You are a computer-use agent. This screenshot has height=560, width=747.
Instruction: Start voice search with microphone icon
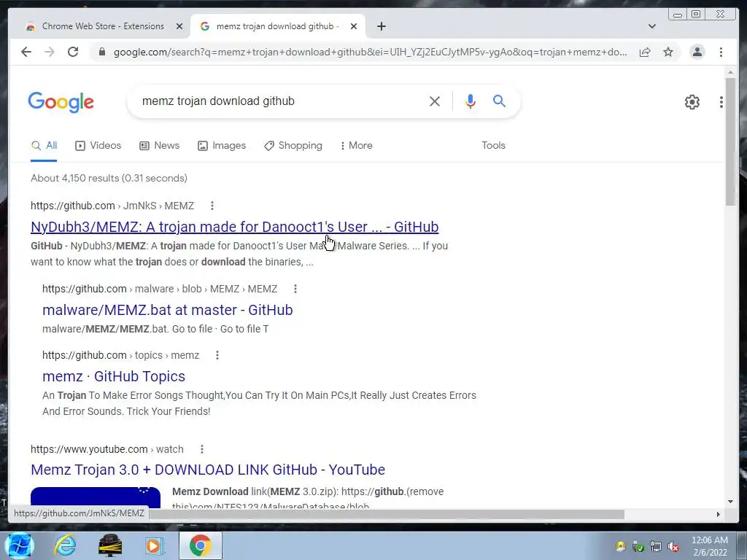pyautogui.click(x=471, y=101)
